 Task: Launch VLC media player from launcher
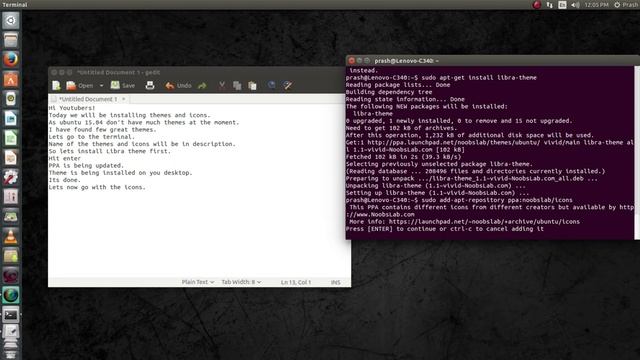tap(11, 236)
